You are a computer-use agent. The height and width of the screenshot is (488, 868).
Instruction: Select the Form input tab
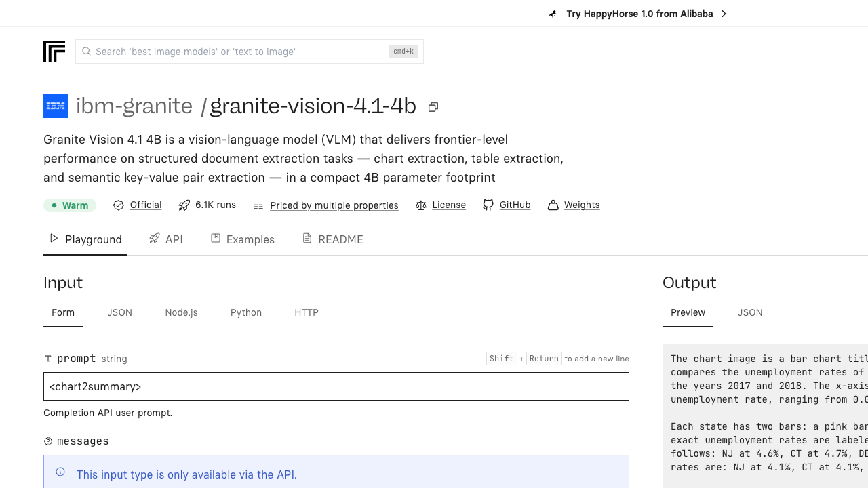tap(63, 312)
